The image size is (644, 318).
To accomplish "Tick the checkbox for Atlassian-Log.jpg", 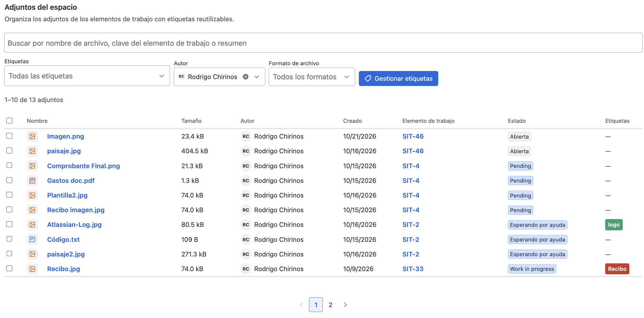I will click(9, 224).
